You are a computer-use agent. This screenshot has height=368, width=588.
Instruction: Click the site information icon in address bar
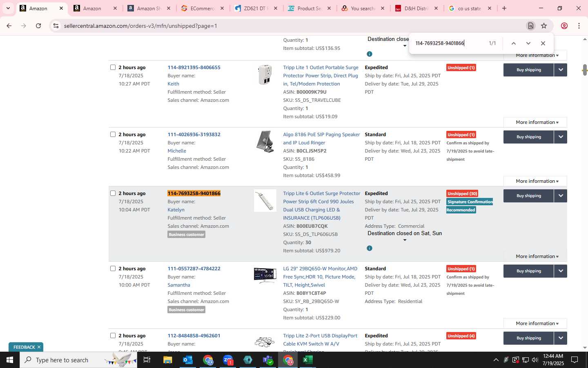pyautogui.click(x=56, y=26)
